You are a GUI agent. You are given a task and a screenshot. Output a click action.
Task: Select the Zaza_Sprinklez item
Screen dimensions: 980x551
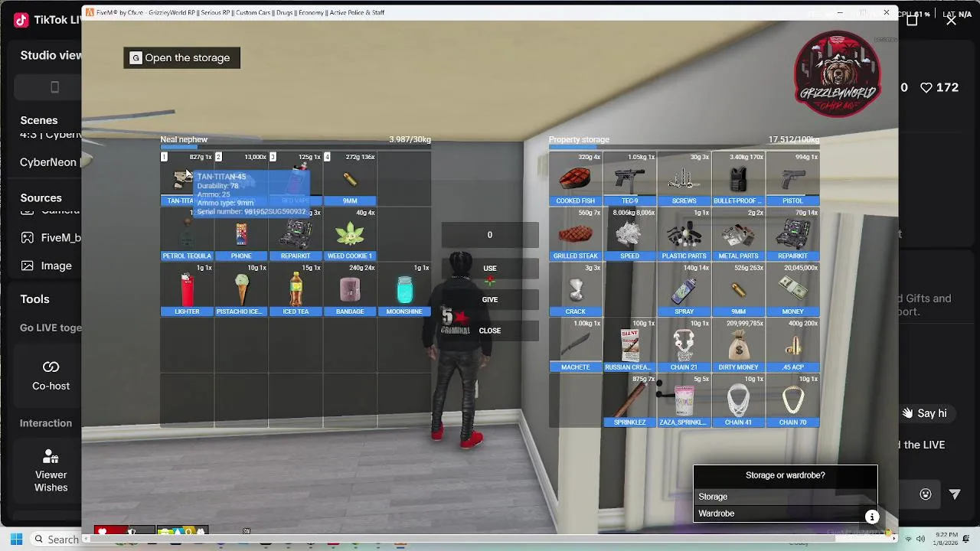(684, 400)
